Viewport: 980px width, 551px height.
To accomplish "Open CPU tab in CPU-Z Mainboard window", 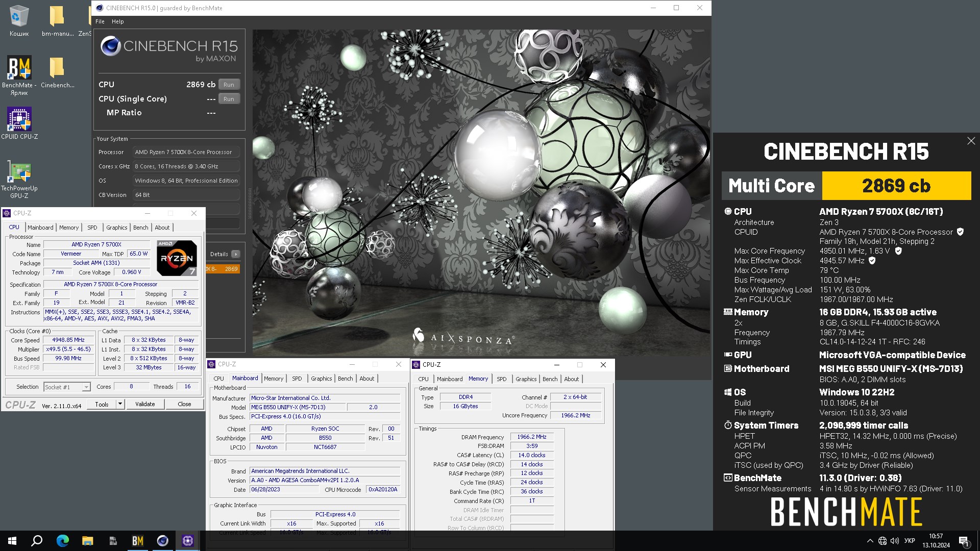I will click(219, 379).
